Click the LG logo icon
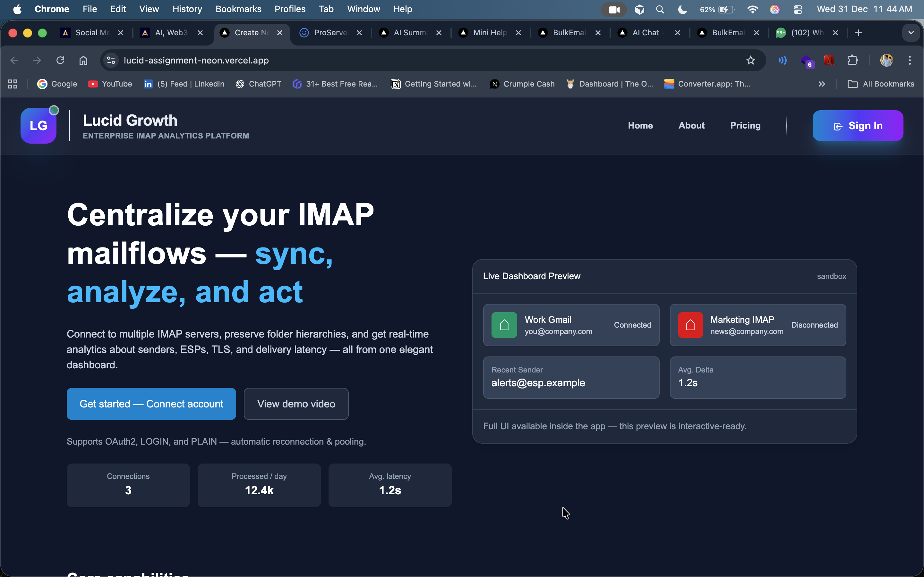The image size is (924, 577). click(38, 126)
